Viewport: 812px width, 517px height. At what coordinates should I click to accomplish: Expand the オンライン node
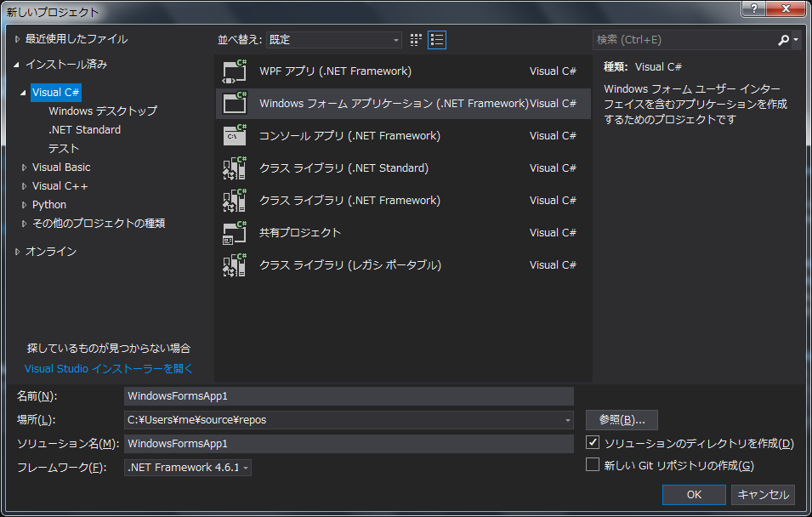point(17,252)
